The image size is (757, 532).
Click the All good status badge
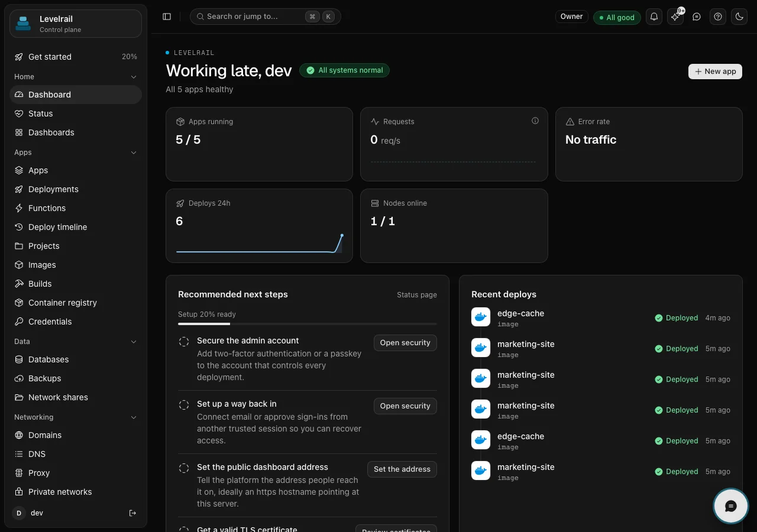coord(617,17)
